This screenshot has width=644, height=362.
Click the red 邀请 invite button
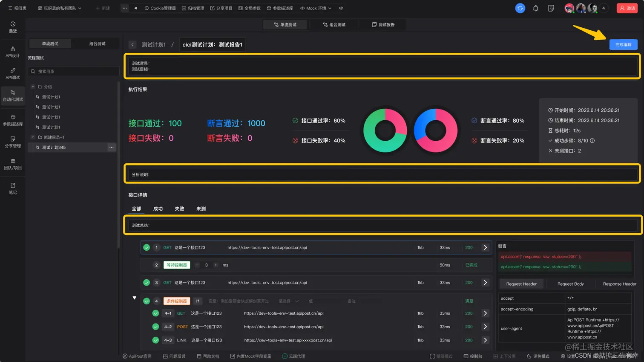[627, 8]
